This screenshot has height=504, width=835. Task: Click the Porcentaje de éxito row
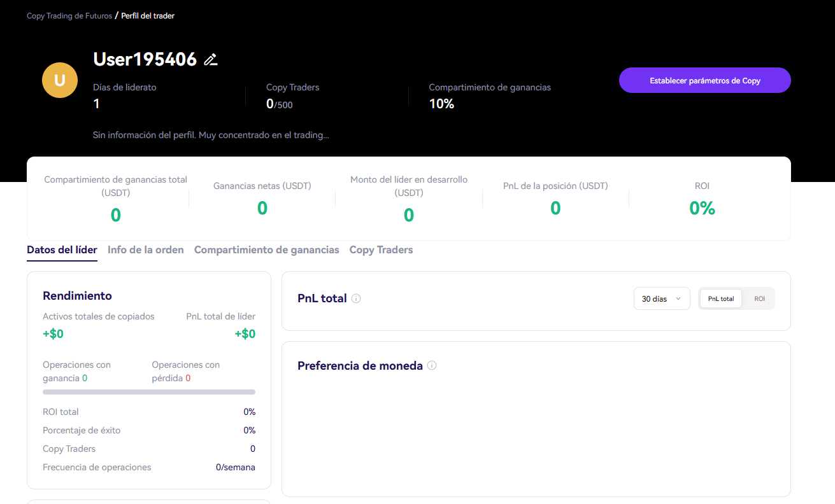pos(149,430)
